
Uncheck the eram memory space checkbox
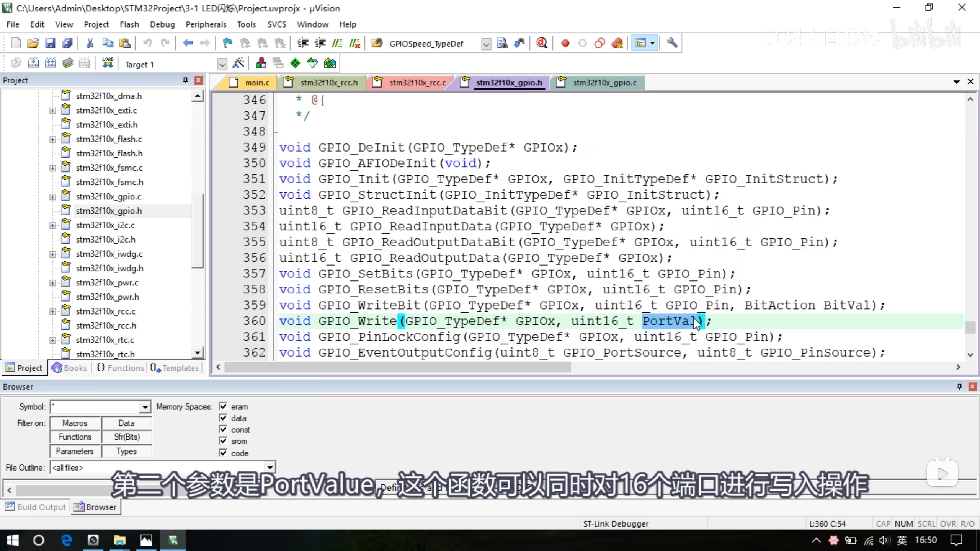[223, 406]
